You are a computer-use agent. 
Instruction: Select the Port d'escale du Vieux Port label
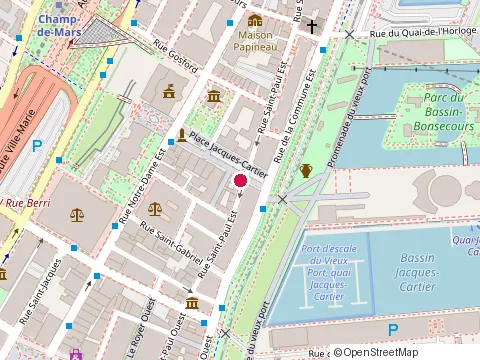tap(329, 272)
